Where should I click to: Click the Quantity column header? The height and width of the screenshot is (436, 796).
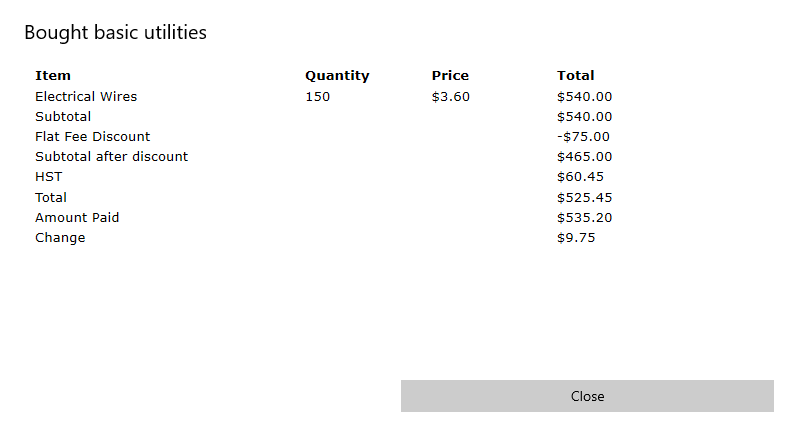pyautogui.click(x=337, y=76)
